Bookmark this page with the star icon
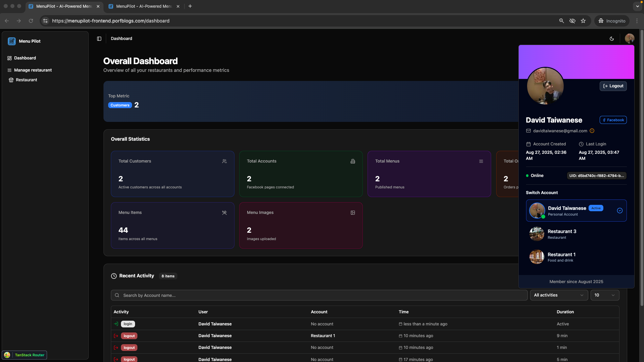This screenshot has width=644, height=362. click(583, 21)
